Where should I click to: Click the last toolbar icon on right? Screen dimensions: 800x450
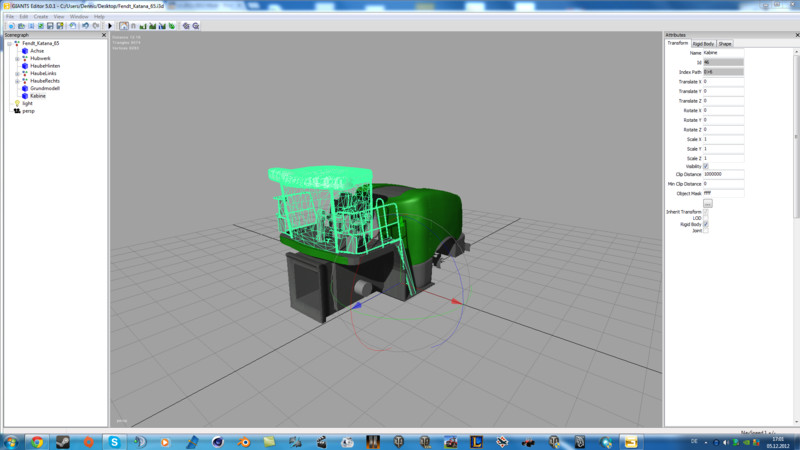(196, 26)
